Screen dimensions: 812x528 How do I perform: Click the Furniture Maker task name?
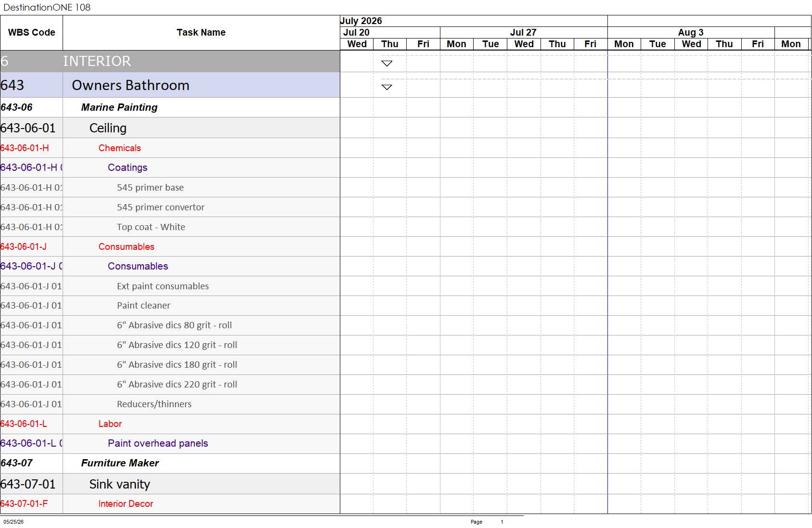(120, 463)
